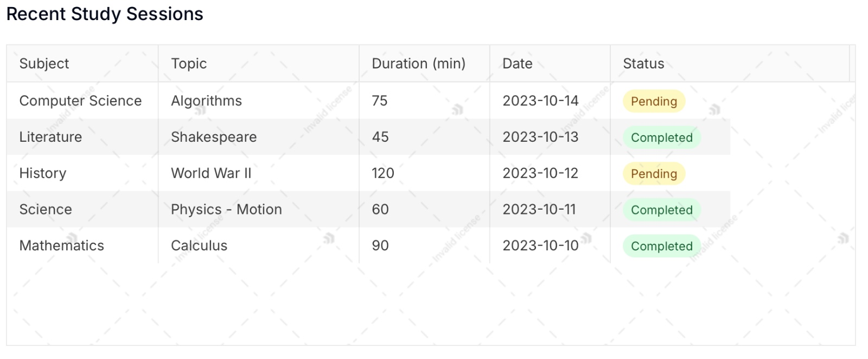Click the Calculus topic cell
The image size is (868, 359).
[259, 245]
